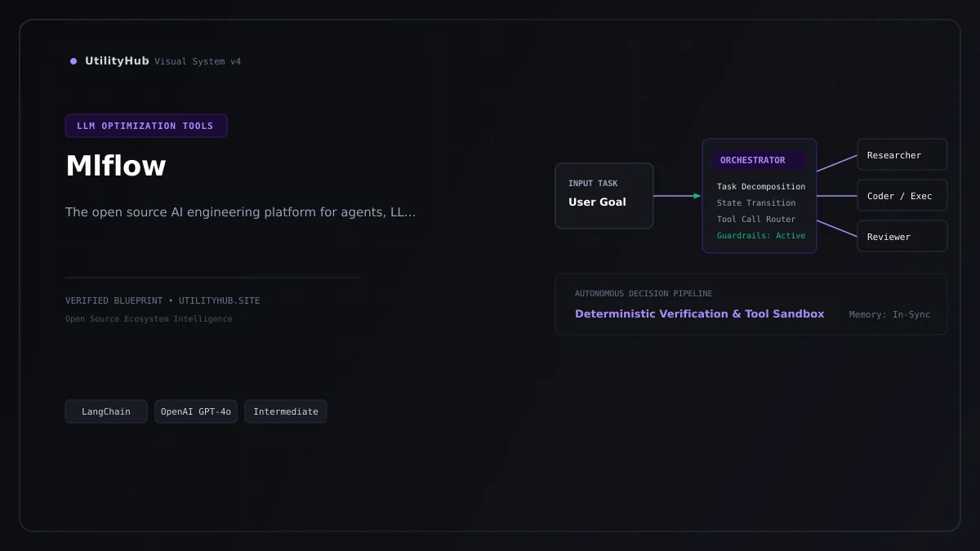Click Open Source Ecosystem Intelligence text
The width and height of the screenshot is (980, 551).
pos(149,319)
